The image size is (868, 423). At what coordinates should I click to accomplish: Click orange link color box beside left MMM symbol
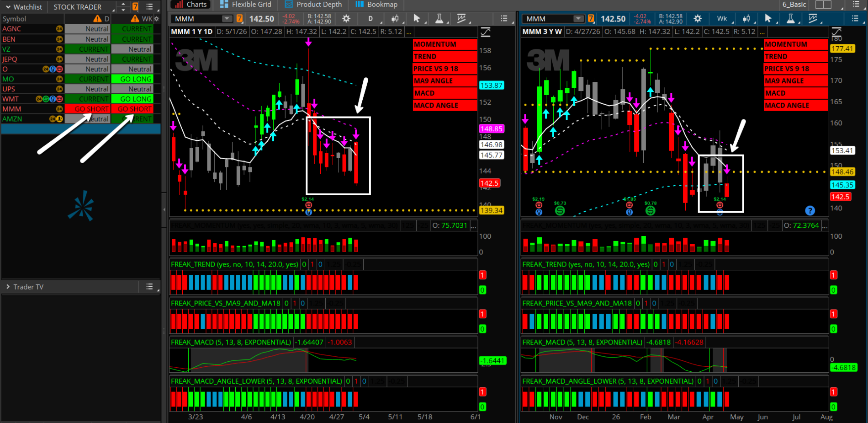point(240,19)
